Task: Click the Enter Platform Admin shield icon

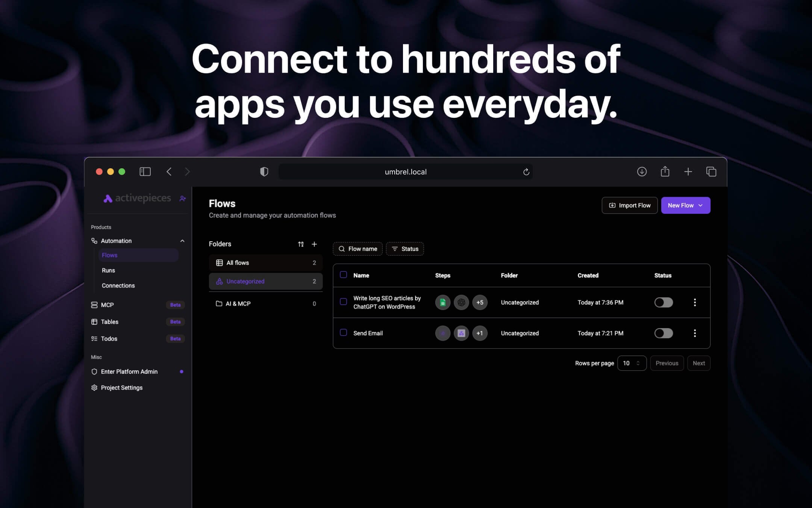Action: 94,371
